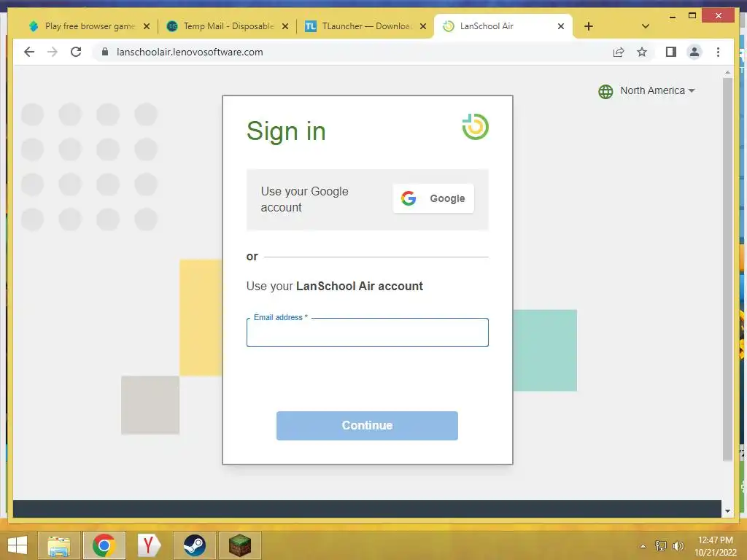This screenshot has height=560, width=747.
Task: Open the Chrome three-dot menu
Action: pyautogui.click(x=718, y=52)
